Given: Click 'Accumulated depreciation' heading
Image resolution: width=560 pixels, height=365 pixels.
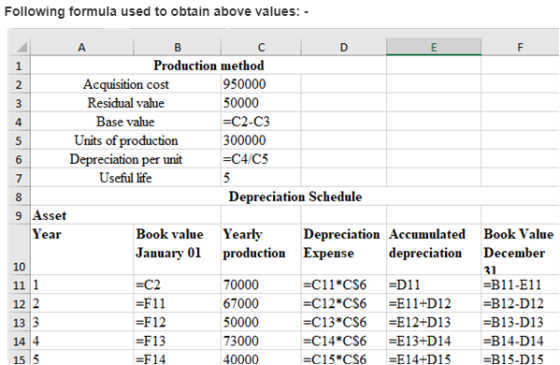Looking at the screenshot, I should point(434,250).
